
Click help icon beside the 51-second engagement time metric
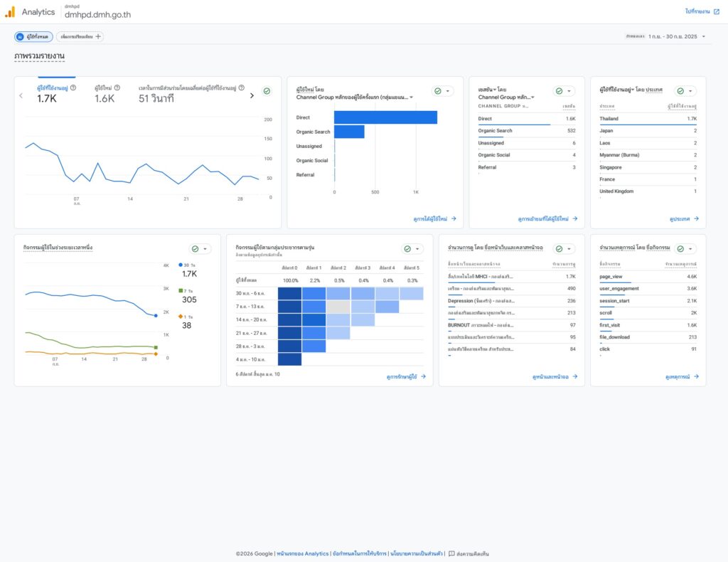coord(242,88)
